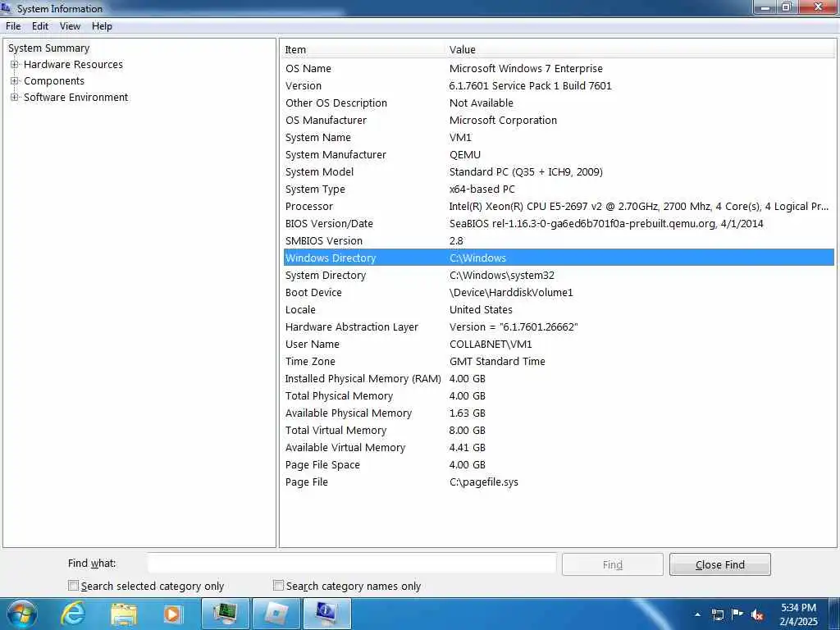Select the Total Physical Memory row
This screenshot has height=630, width=840.
559,396
